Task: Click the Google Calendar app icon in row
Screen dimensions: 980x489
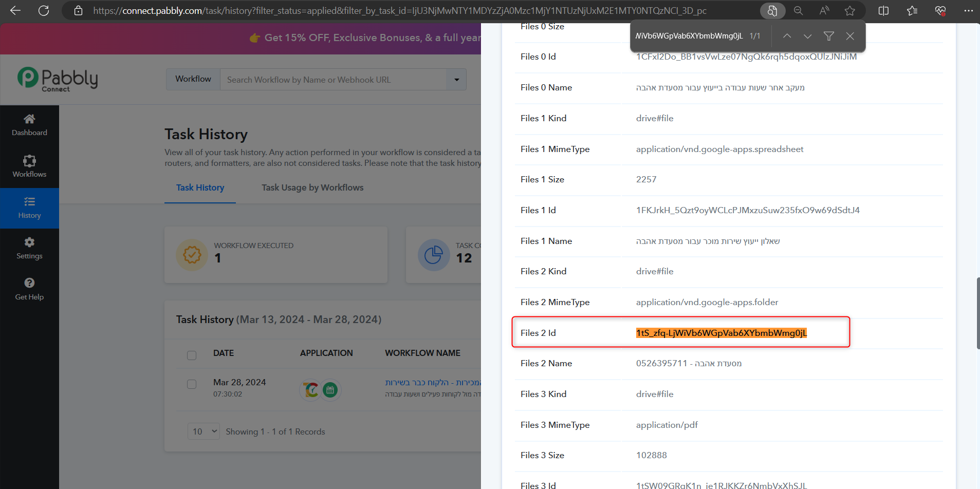Action: [x=330, y=390]
